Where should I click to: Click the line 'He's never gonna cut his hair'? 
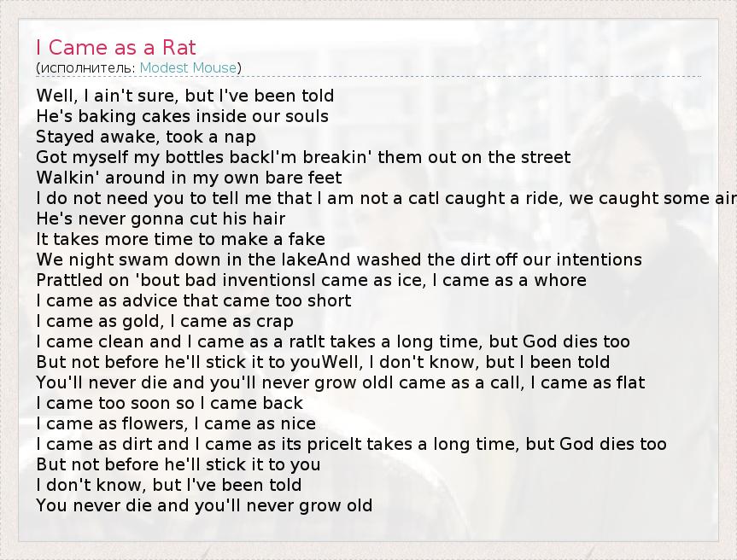click(x=161, y=219)
